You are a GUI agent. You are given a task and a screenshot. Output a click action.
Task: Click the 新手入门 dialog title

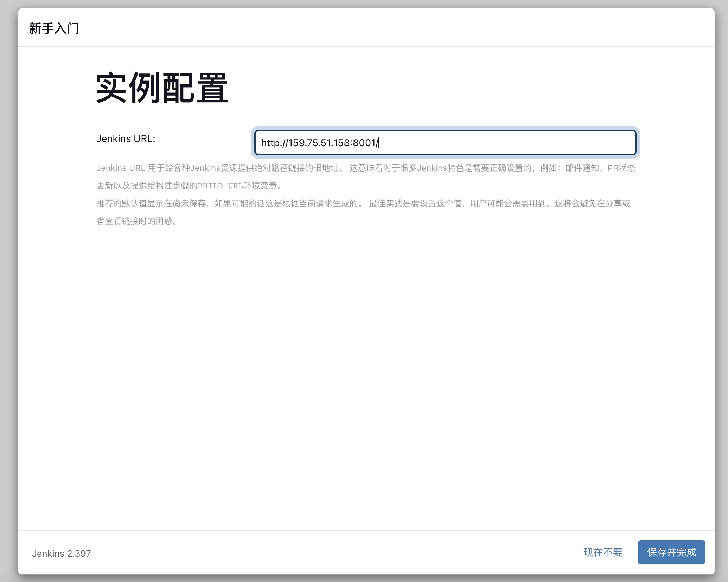54,28
